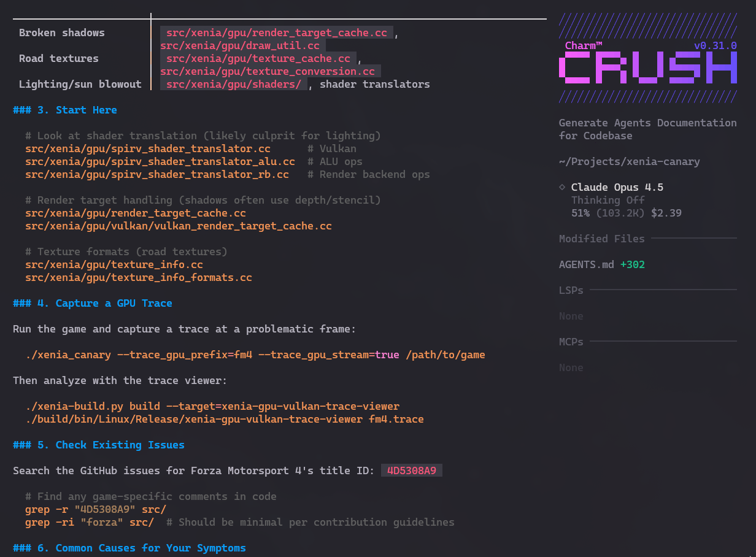Click the src/xenia/gpu/texture_cache.cc path in the table

click(258, 58)
